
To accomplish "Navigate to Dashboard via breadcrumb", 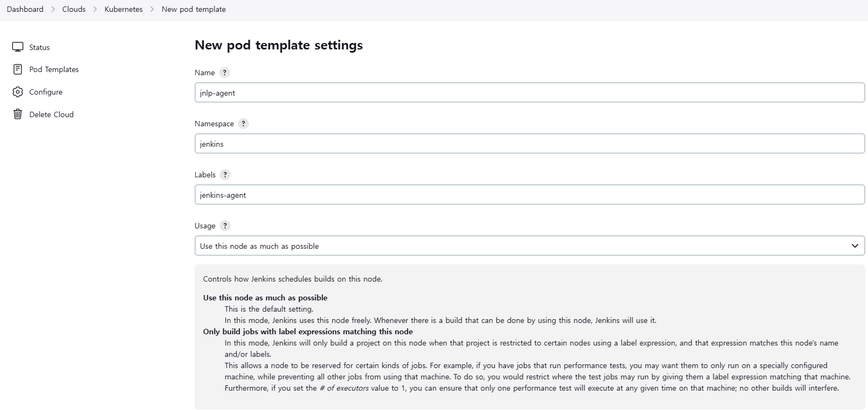I will tap(24, 9).
